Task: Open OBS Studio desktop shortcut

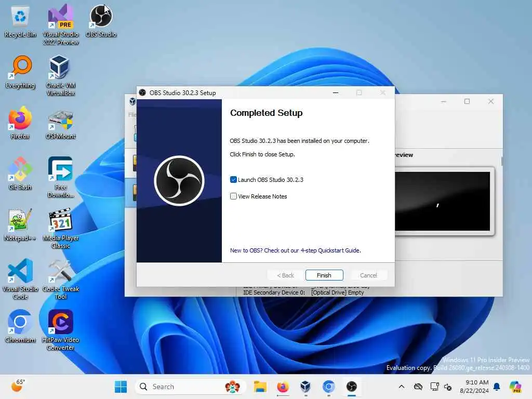Action: pos(101,21)
